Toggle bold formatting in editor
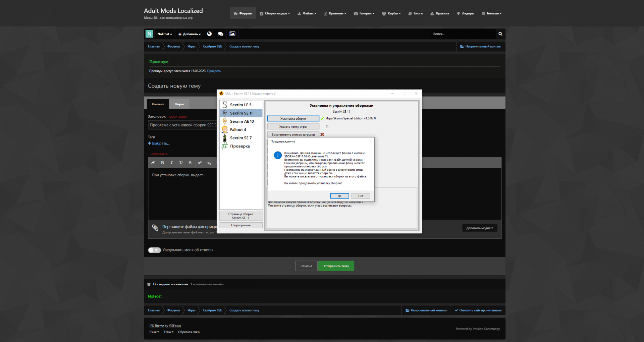The image size is (644, 342). (162, 163)
